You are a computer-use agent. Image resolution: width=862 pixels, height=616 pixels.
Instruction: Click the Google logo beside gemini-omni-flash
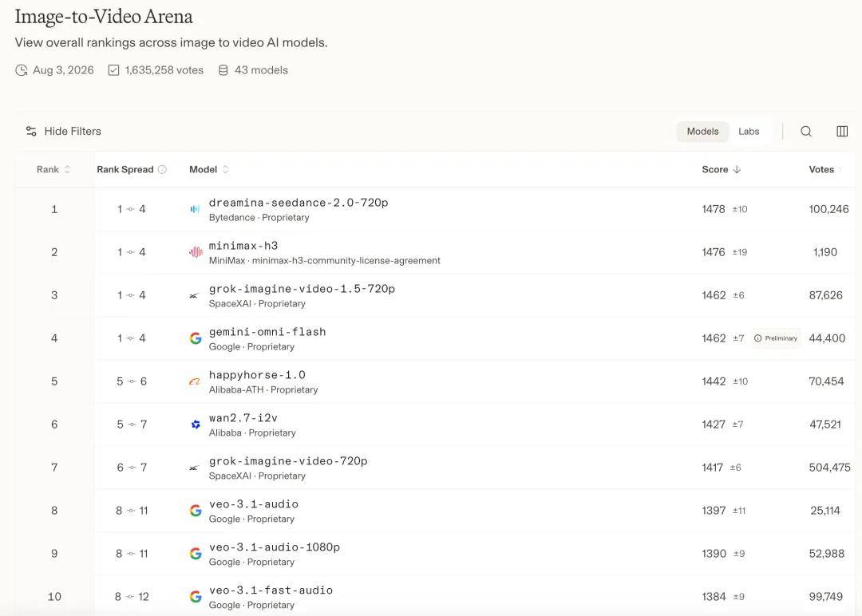pos(196,338)
